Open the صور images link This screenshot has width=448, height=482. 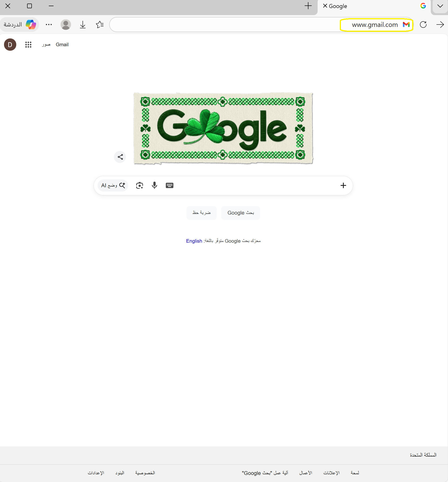click(46, 45)
